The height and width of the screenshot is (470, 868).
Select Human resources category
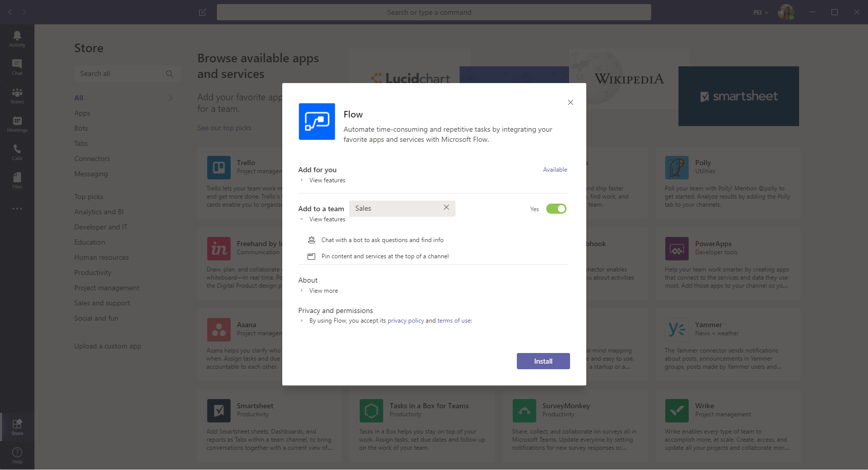[x=101, y=258]
